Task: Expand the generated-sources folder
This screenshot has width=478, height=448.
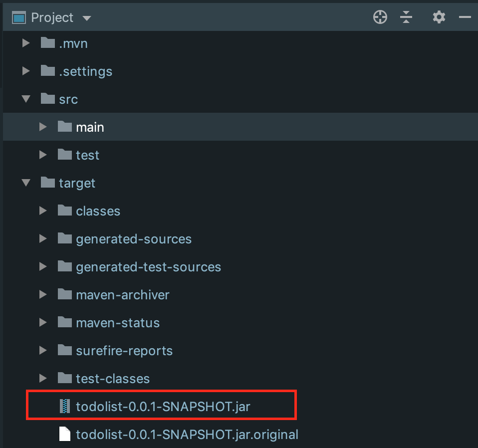Action: (43, 238)
